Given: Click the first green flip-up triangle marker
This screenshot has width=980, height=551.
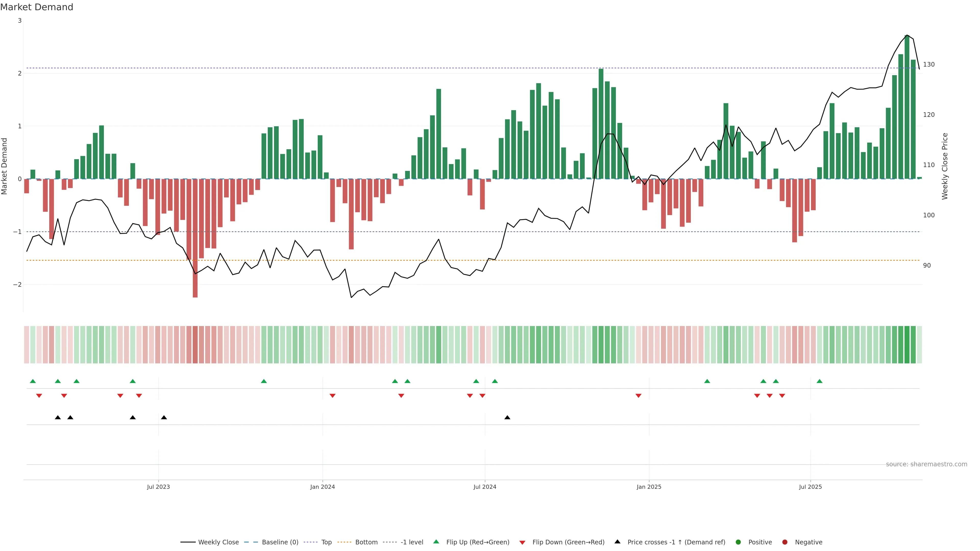Looking at the screenshot, I should 33,381.
